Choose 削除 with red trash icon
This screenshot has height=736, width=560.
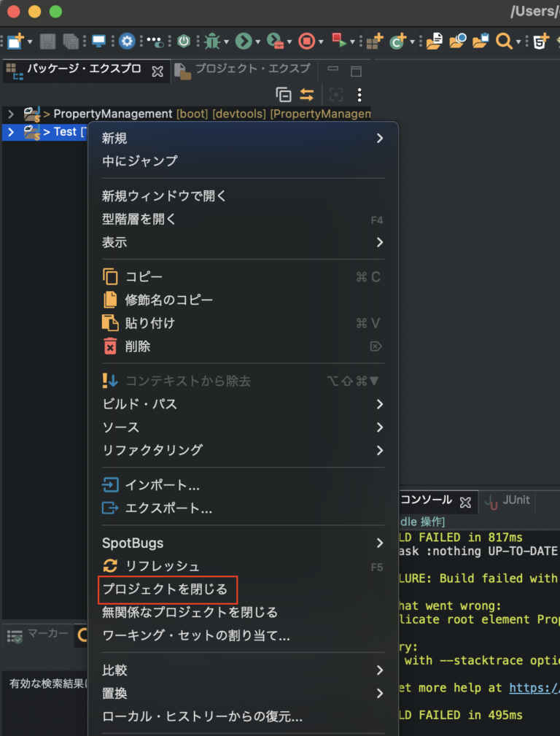(243, 346)
